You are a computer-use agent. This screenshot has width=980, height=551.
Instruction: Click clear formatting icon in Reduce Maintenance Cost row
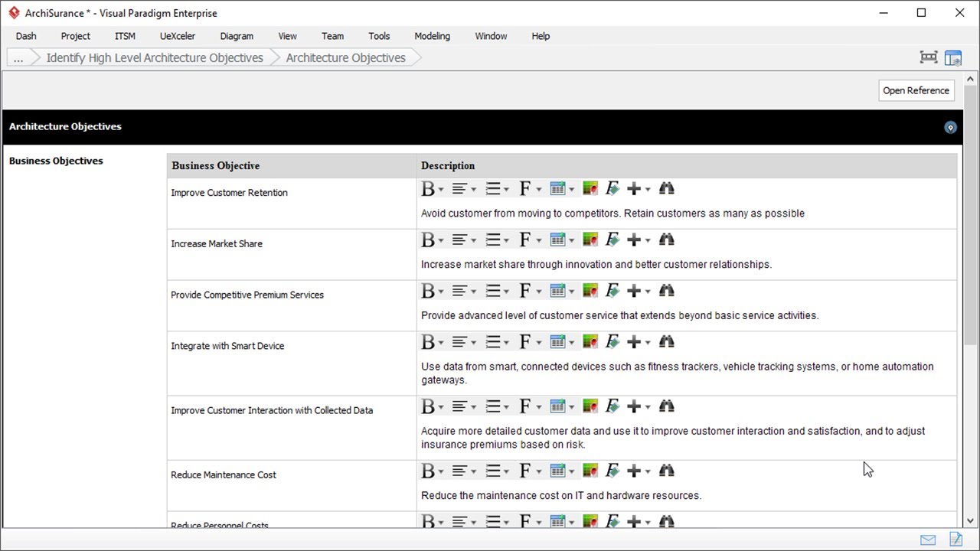pyautogui.click(x=612, y=471)
